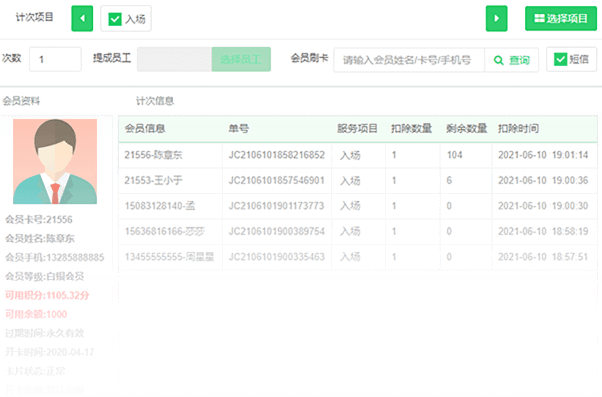Click the 查询 search button
The height and width of the screenshot is (397, 602).
click(x=511, y=60)
